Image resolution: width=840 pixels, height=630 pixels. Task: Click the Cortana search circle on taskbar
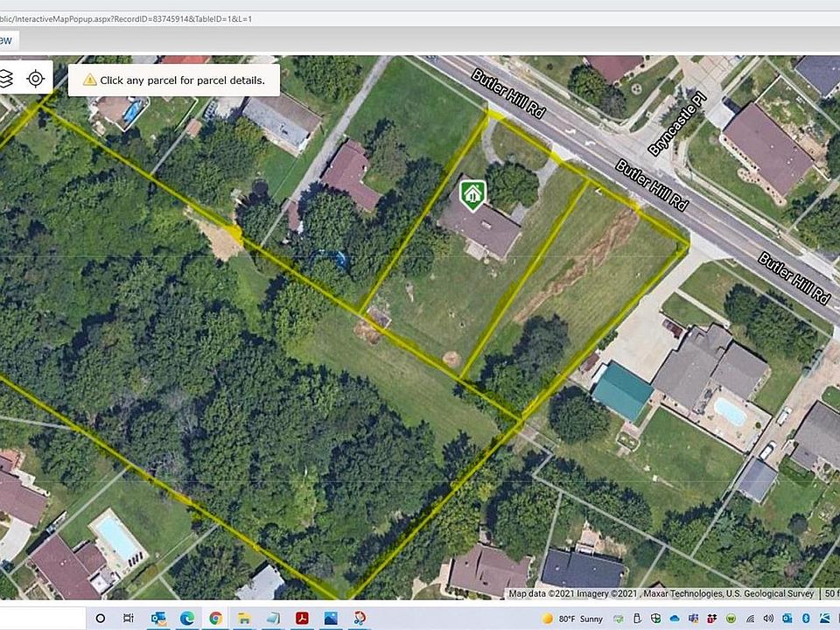click(100, 619)
